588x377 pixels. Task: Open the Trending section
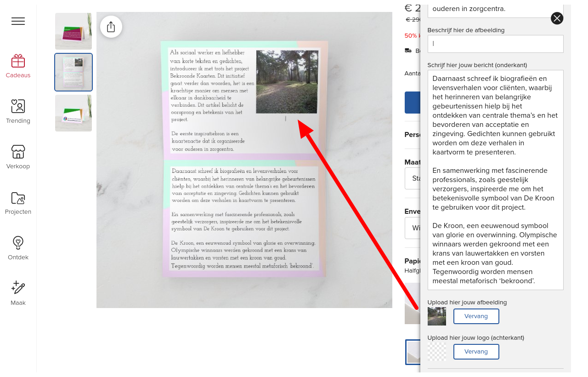18,112
